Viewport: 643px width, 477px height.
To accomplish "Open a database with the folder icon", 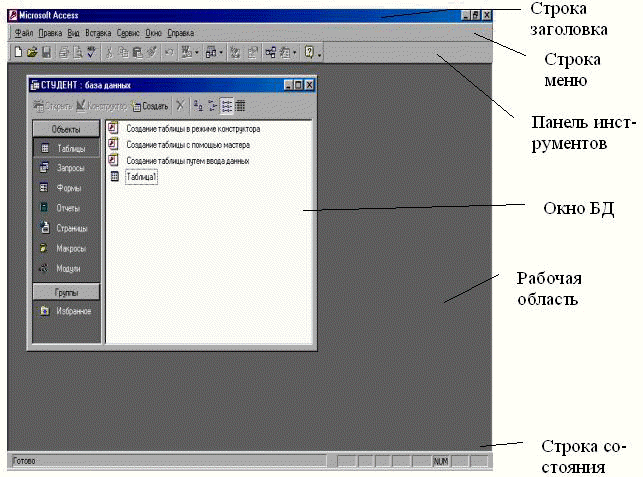I will point(32,52).
